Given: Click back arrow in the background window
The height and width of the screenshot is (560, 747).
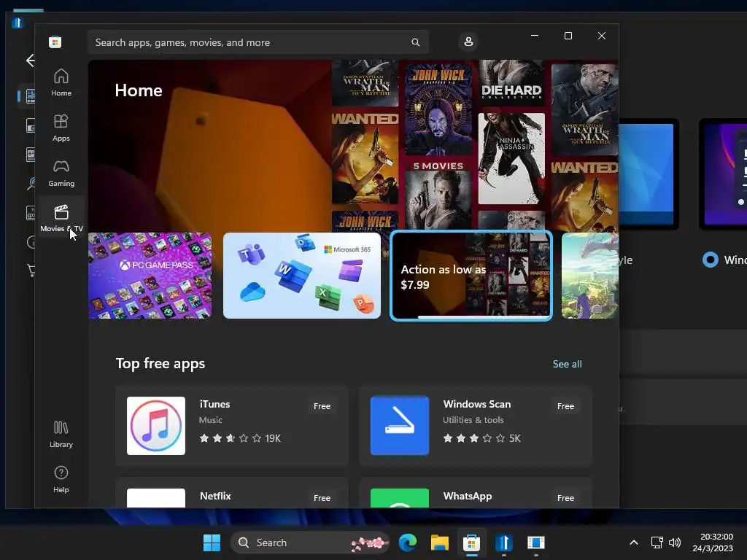Looking at the screenshot, I should [x=30, y=61].
